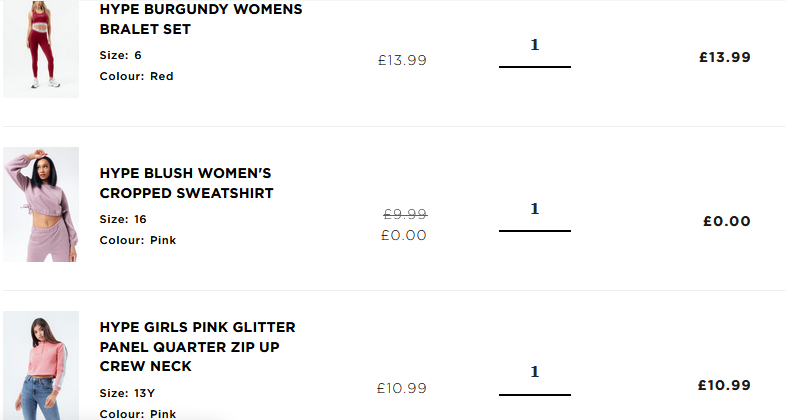Click the Size 16 label of sweatshirt
The width and height of the screenshot is (786, 420).
pos(123,219)
